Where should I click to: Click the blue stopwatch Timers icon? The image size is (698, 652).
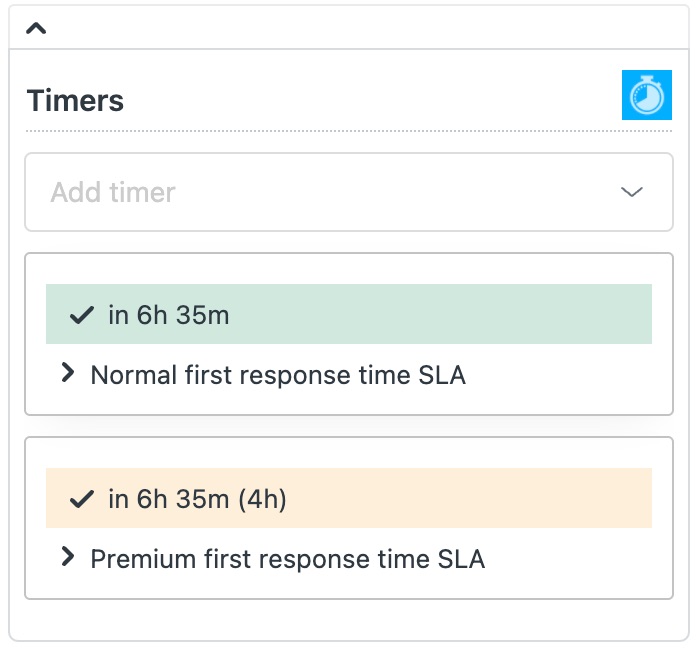coord(646,95)
